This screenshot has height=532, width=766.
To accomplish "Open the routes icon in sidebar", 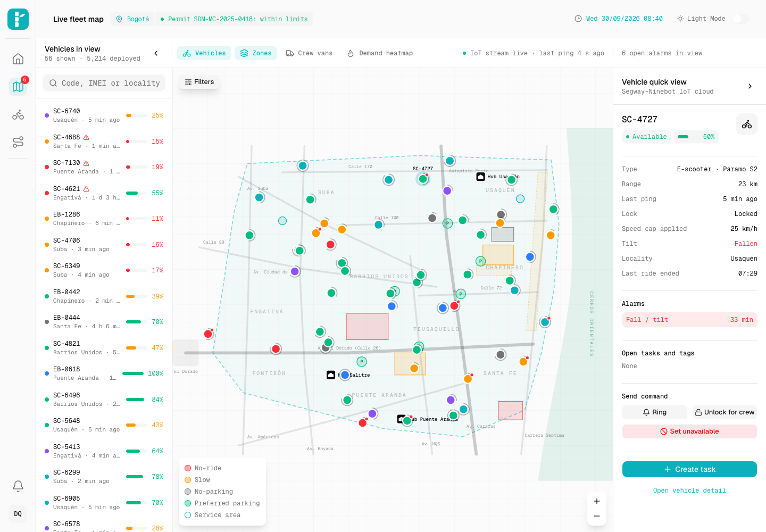I will 18,142.
